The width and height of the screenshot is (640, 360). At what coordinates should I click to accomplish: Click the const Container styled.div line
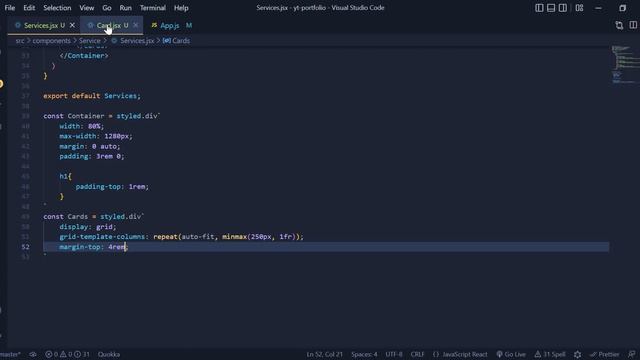[102, 116]
